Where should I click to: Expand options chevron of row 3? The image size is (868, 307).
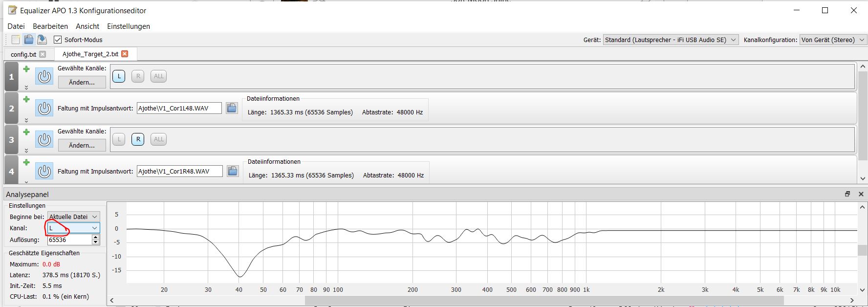tap(26, 151)
